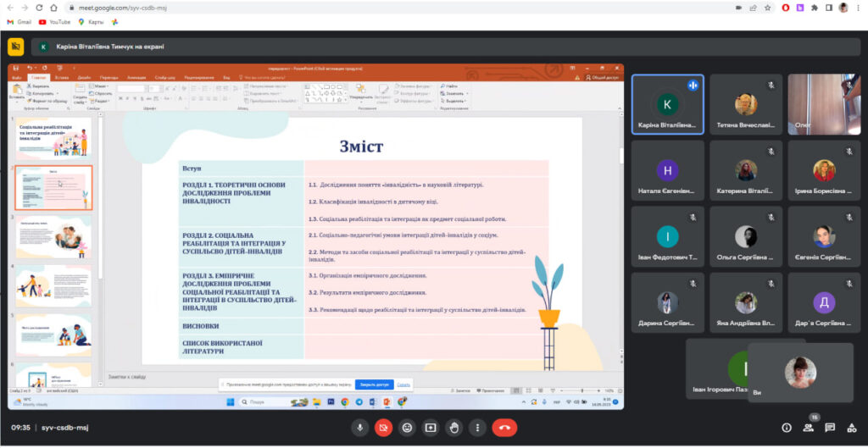Open the emoji reactions button
Viewport: 868px width, 448px height.
(408, 428)
